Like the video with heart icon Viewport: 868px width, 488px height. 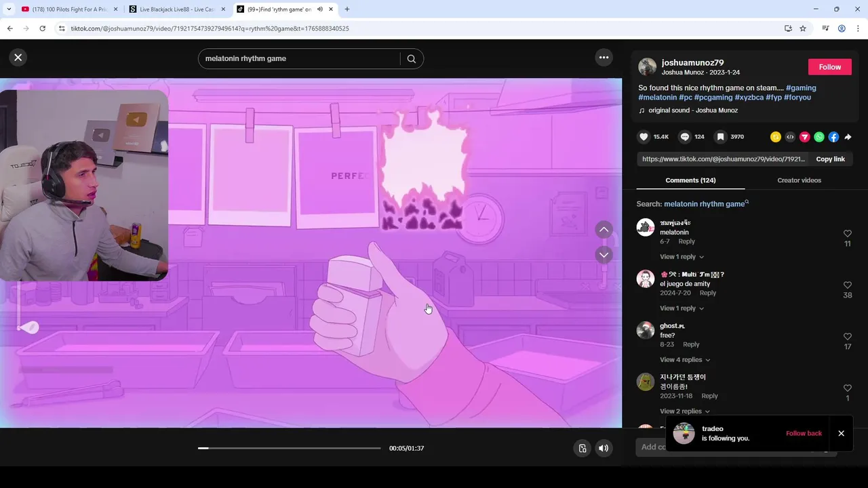(x=644, y=137)
